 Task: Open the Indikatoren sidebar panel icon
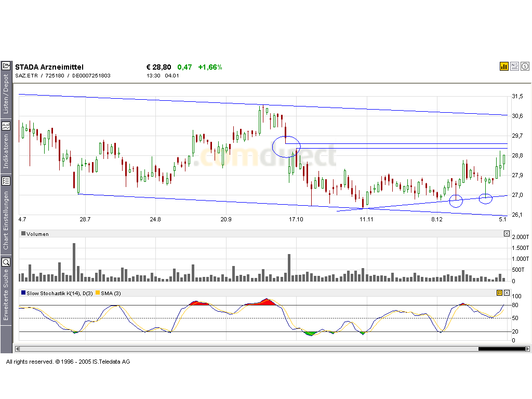pyautogui.click(x=6, y=126)
